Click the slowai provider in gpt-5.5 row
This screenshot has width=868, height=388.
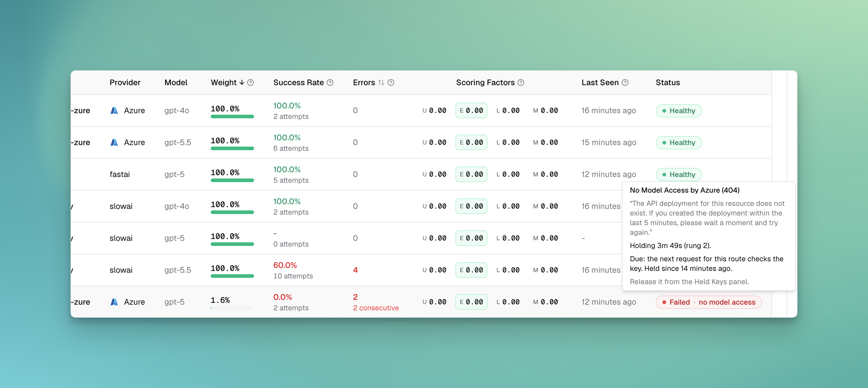pyautogui.click(x=121, y=270)
